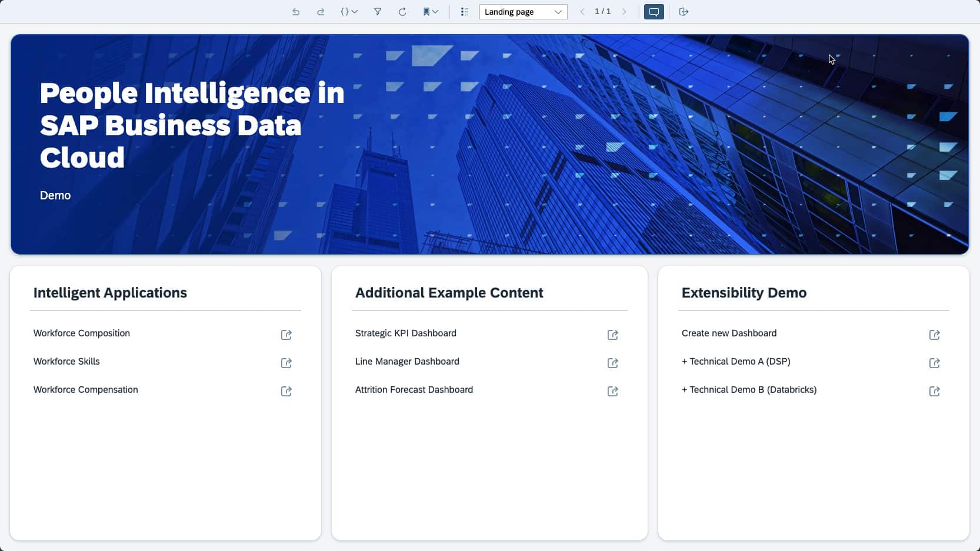The height and width of the screenshot is (551, 980).
Task: Click the open icon beside Strategic KPI Dashboard
Action: [x=613, y=335]
